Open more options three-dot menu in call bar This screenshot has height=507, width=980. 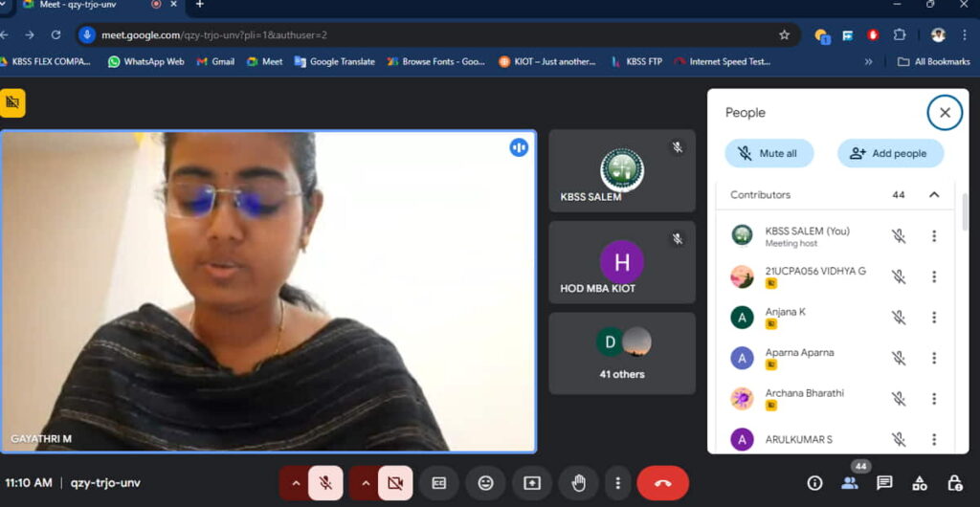pyautogui.click(x=617, y=483)
